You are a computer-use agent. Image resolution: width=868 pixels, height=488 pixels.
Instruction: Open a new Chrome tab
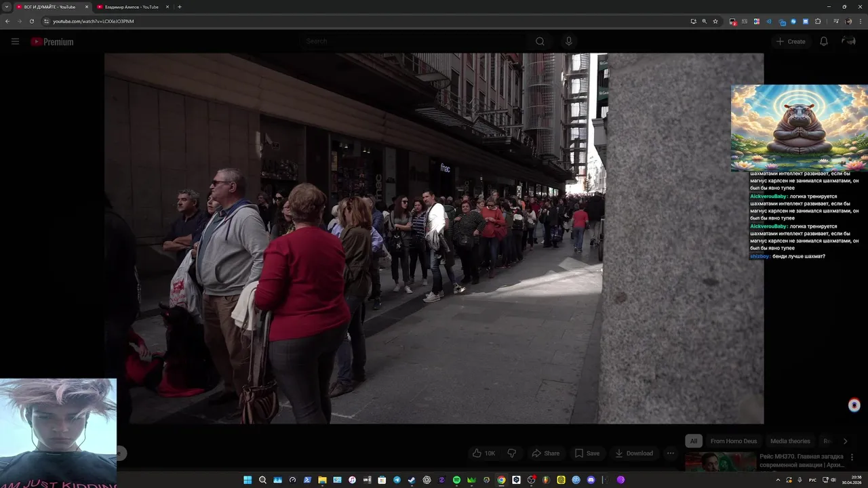coord(179,7)
